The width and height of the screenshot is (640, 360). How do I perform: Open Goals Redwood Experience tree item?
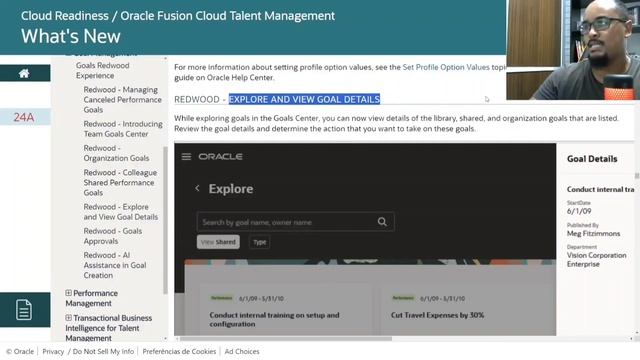pyautogui.click(x=102, y=70)
